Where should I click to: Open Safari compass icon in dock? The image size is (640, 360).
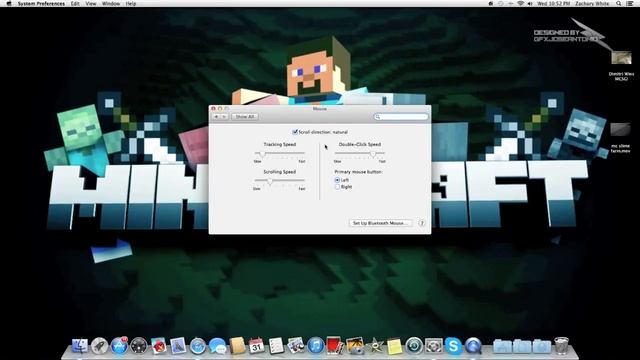(x=198, y=346)
